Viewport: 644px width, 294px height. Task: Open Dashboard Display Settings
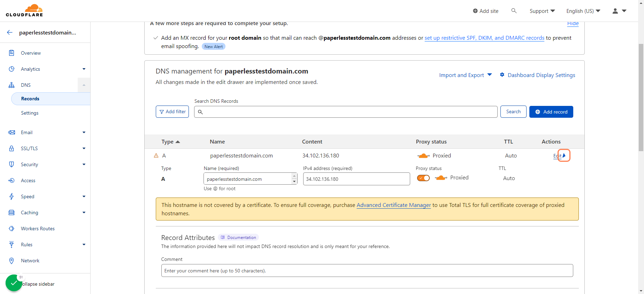tap(537, 75)
